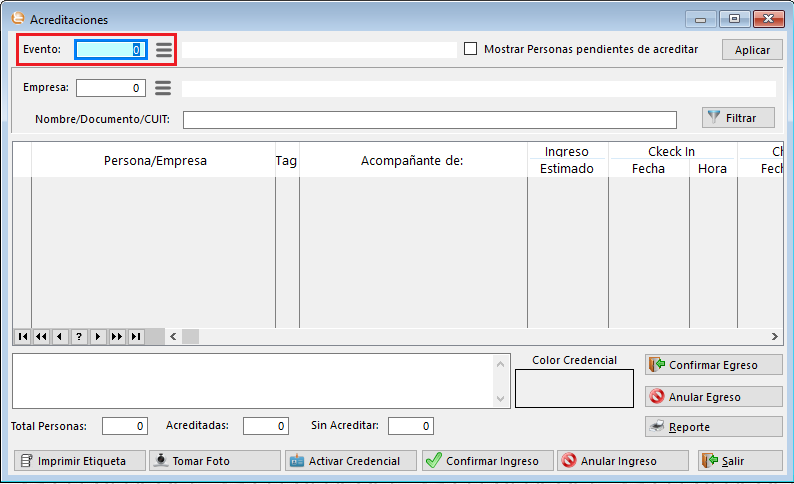Click Tomar Foto button

[214, 461]
